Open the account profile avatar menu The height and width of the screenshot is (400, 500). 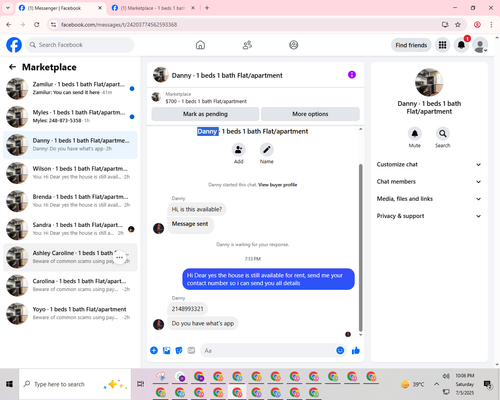click(x=480, y=45)
